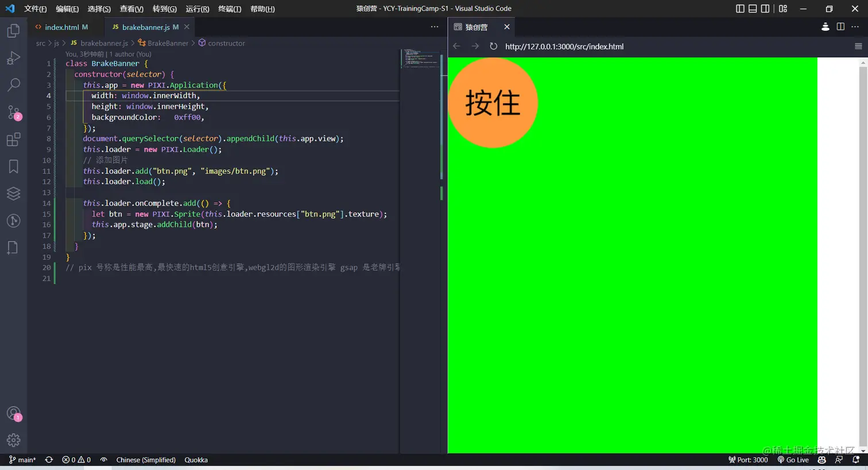868x470 pixels.
Task: Synchronize changes from the status bar
Action: point(49,460)
